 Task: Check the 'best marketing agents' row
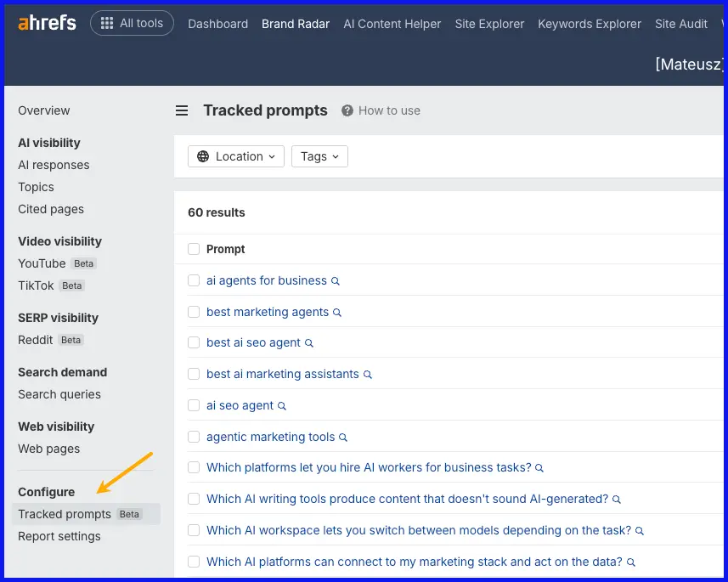tap(194, 312)
